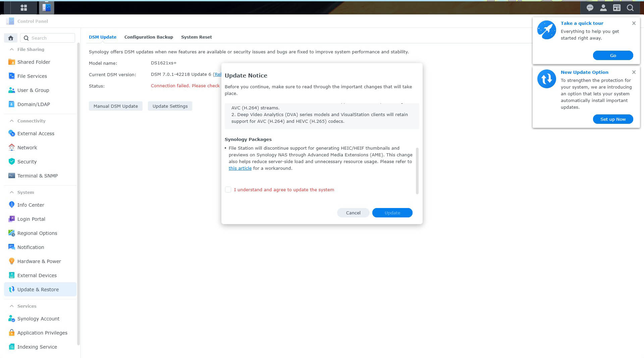Open 'this article' workaround link
644x358 pixels.
pos(240,168)
